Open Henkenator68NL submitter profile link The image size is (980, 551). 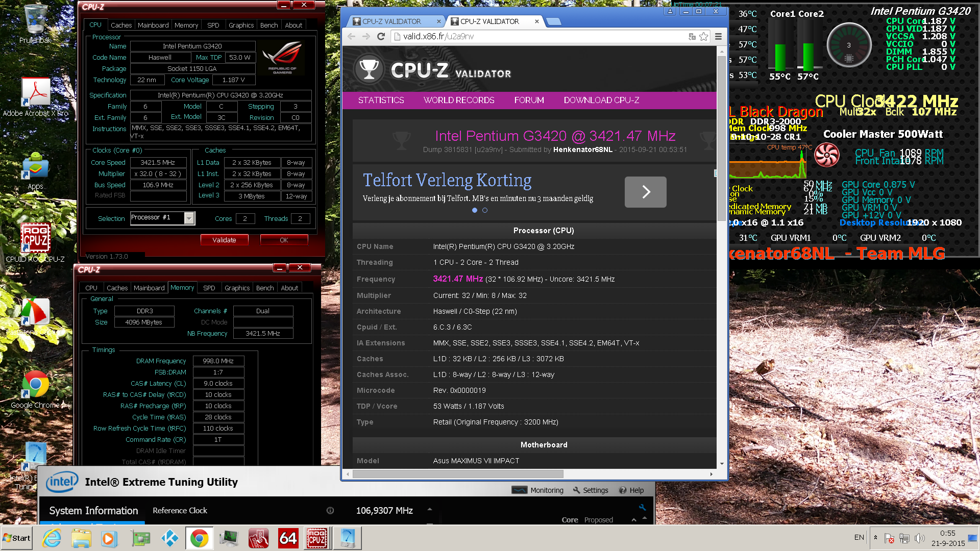(x=582, y=149)
